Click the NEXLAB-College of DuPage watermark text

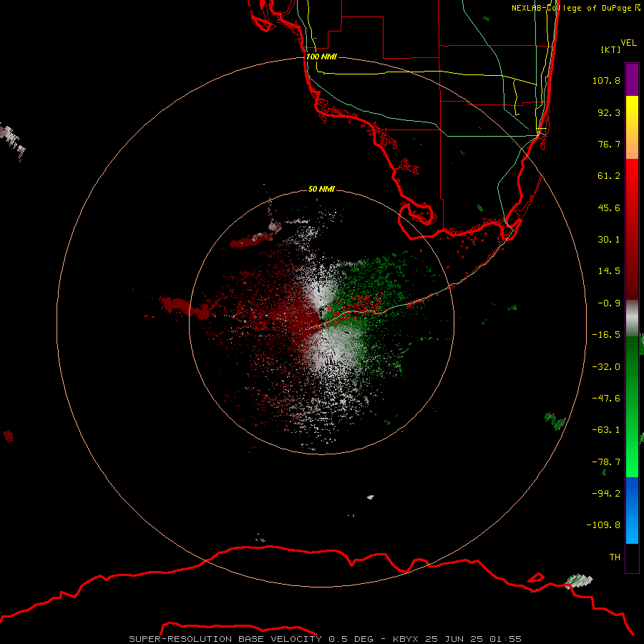click(x=575, y=8)
